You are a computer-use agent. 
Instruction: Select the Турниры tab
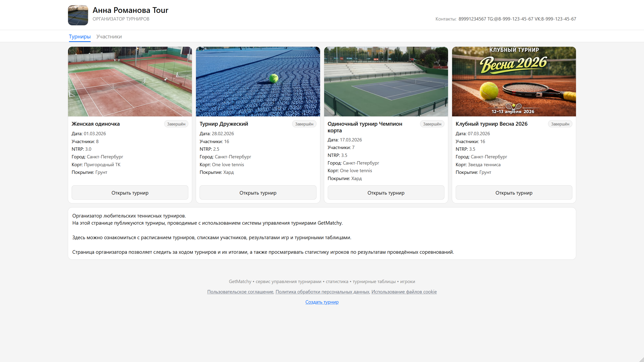click(x=79, y=36)
